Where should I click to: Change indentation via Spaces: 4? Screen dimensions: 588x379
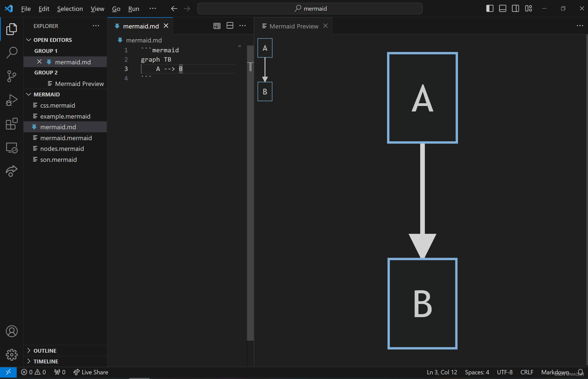477,372
